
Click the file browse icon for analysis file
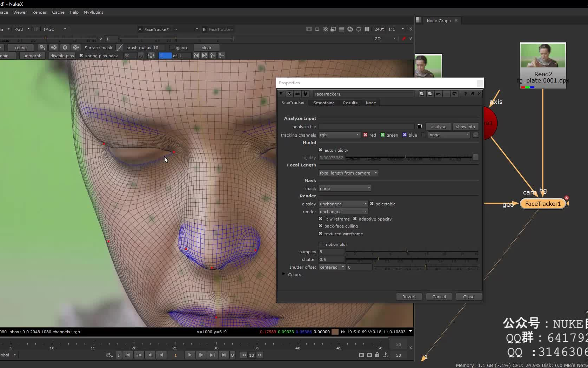coord(419,126)
